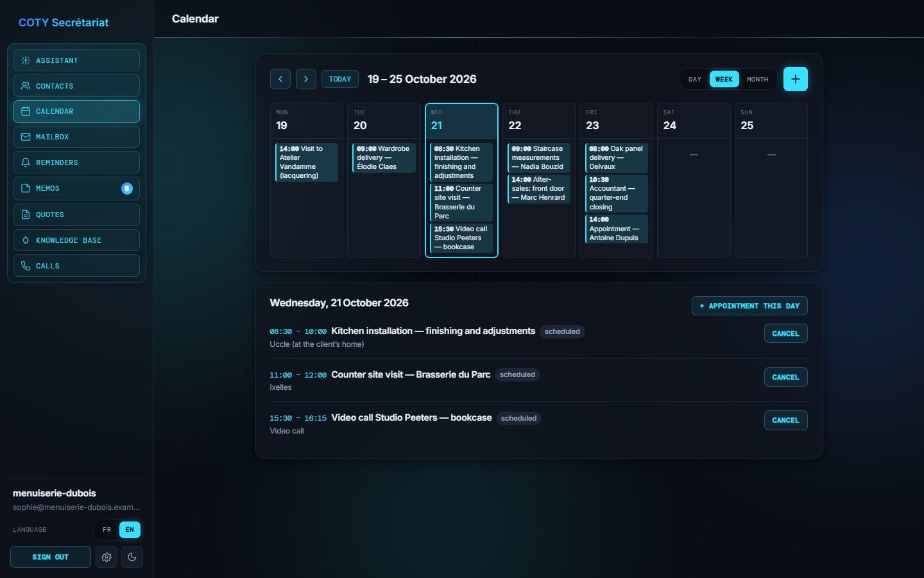Screen dimensions: 924x578
Task: Click the Calendar icon in the sidebar
Action: [x=26, y=111]
